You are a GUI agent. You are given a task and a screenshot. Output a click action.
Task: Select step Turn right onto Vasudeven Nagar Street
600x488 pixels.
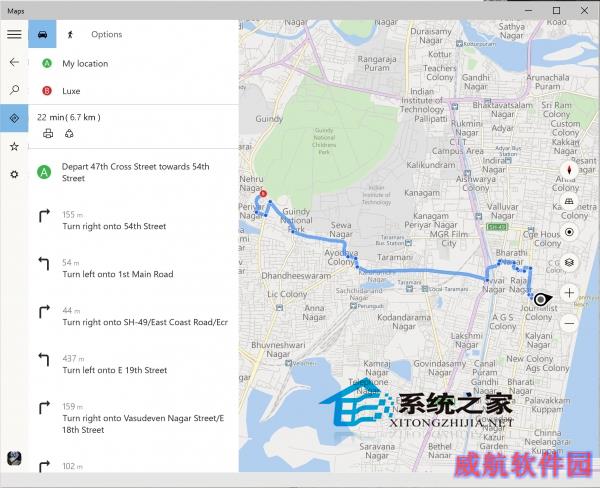pos(133,418)
